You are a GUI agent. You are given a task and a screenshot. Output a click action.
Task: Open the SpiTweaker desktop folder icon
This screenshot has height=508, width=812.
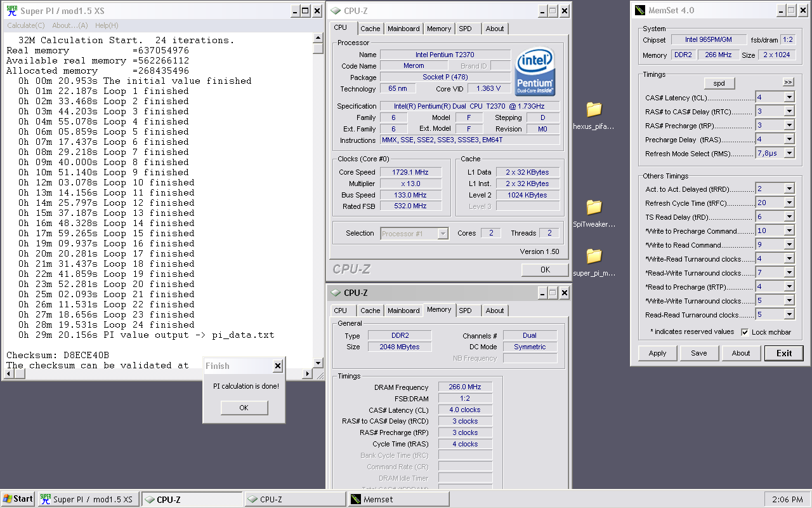pyautogui.click(x=594, y=207)
